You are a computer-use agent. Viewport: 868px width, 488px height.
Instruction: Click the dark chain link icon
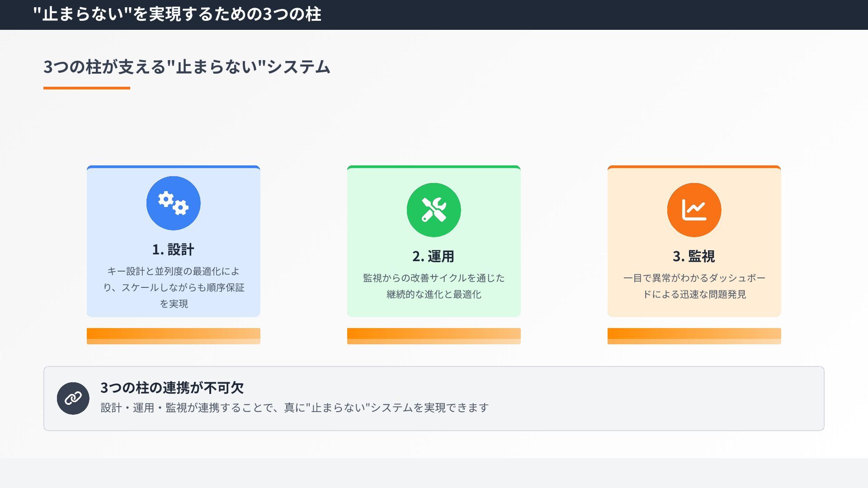click(73, 398)
